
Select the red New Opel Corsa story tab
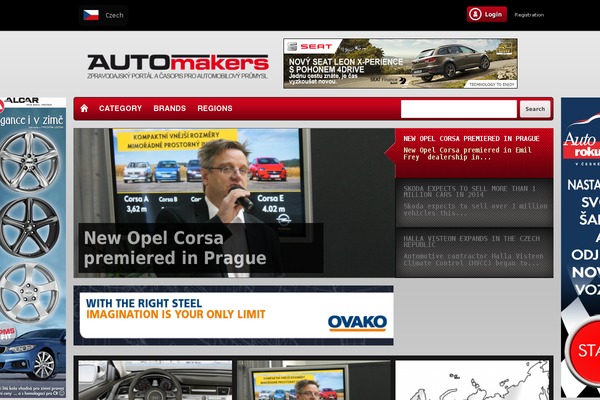pyautogui.click(x=474, y=153)
